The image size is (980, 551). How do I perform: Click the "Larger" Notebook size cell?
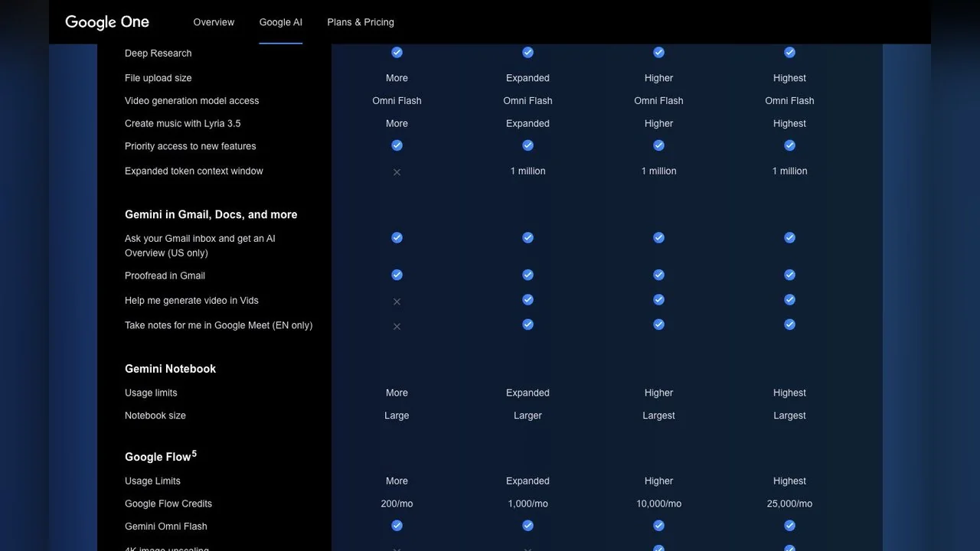528,416
